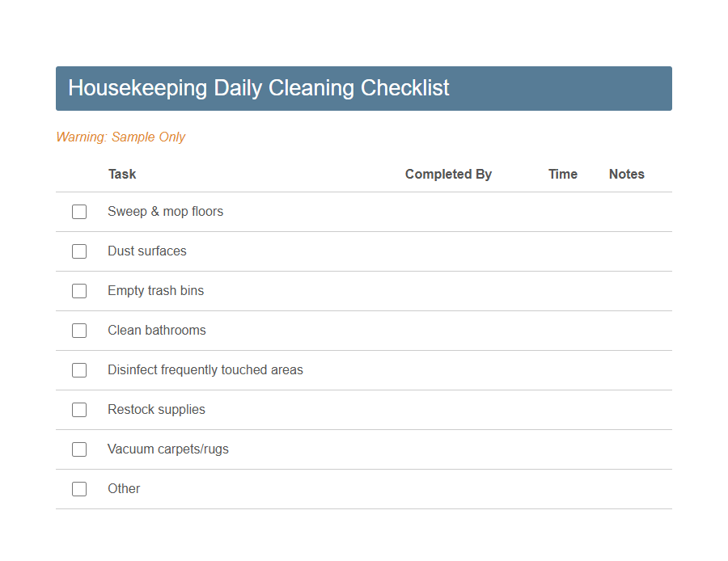Image resolution: width=728 pixels, height=561 pixels.
Task: Click the Completed By cell for Dust surfaces
Action: coord(448,251)
